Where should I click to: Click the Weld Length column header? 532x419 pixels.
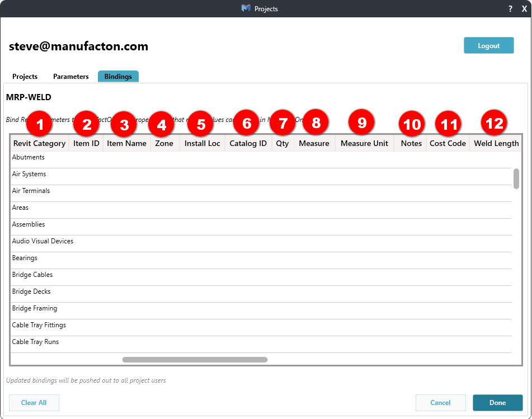coord(496,143)
